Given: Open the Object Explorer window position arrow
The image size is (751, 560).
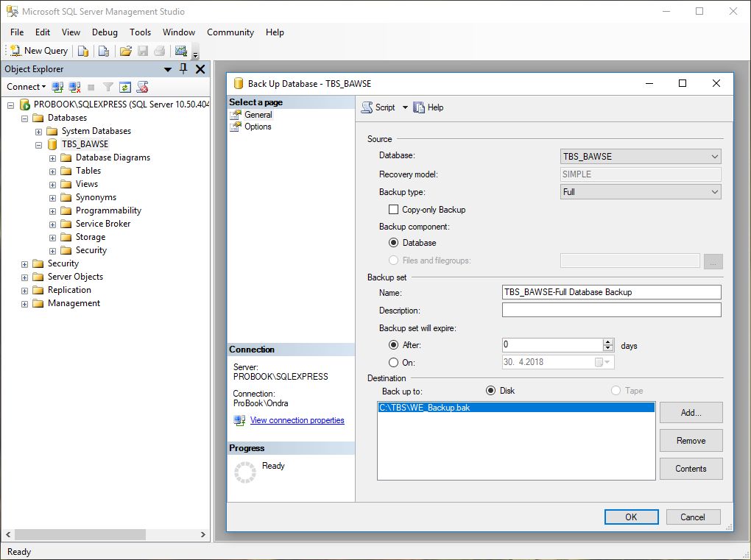Looking at the screenshot, I should 168,69.
